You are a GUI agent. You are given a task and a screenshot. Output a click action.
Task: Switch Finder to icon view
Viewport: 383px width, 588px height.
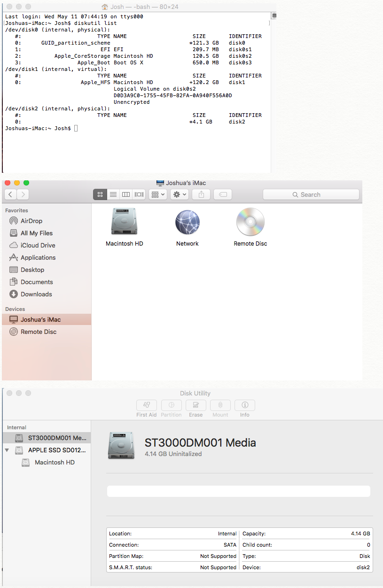100,194
